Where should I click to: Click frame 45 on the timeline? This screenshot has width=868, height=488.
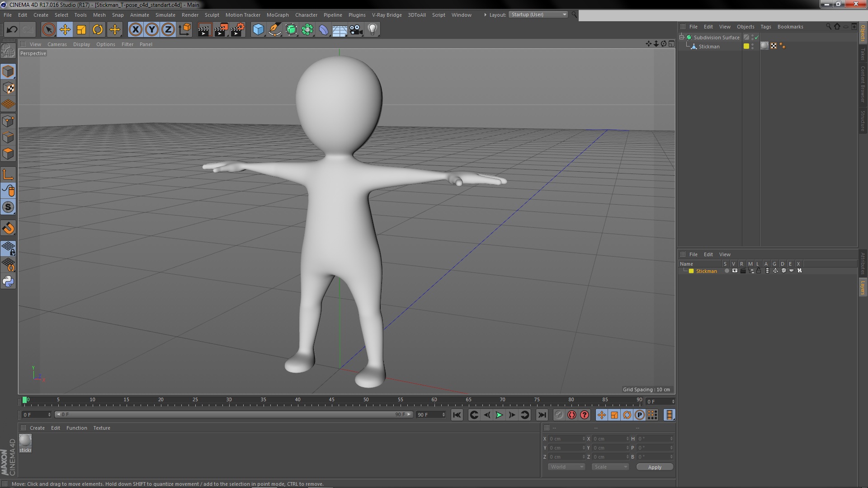[x=331, y=400]
